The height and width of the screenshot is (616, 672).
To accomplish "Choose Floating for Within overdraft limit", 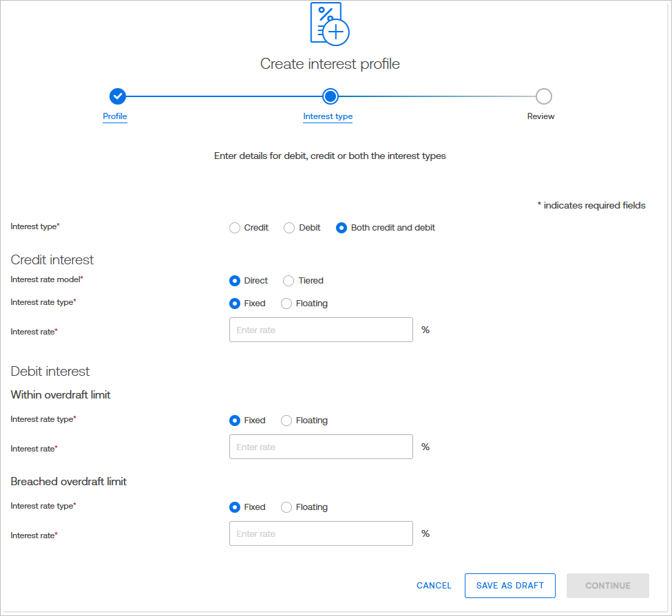I will tap(286, 421).
